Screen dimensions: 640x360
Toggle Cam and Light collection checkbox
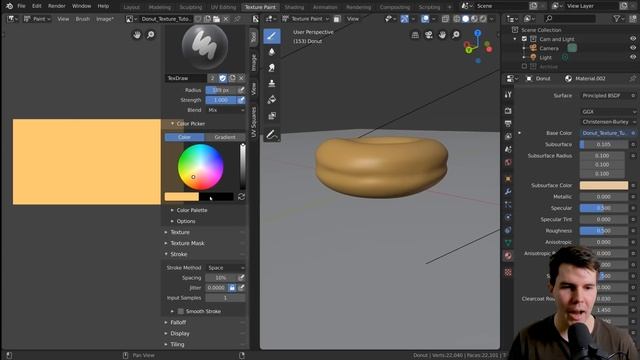(524, 39)
